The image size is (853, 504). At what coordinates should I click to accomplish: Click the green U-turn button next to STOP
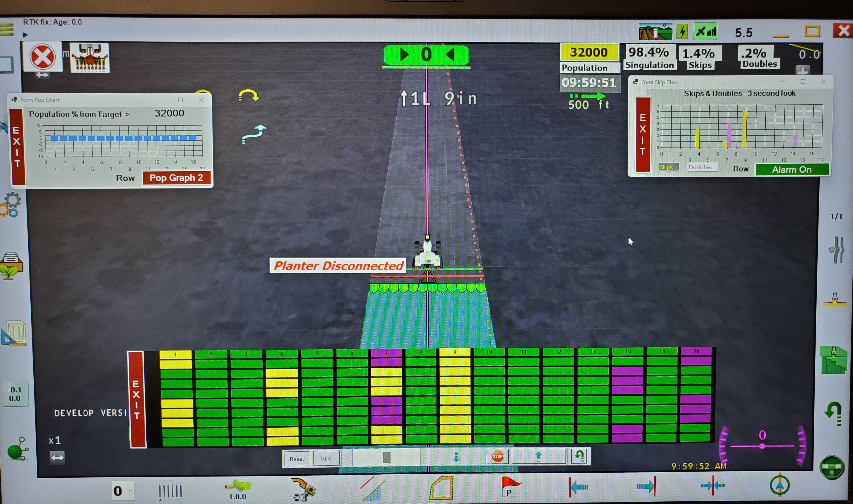point(579,456)
